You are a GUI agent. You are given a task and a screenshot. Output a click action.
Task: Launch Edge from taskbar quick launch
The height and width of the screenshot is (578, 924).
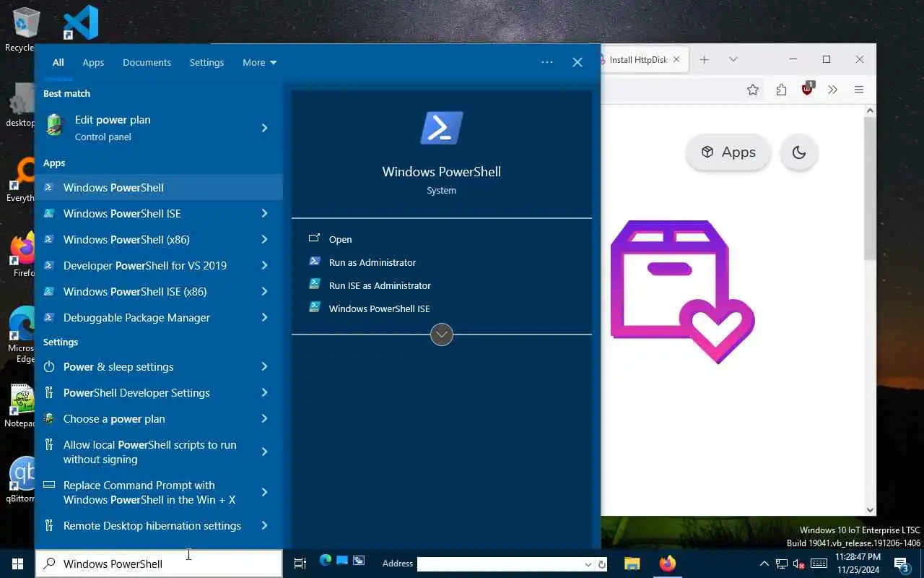click(326, 561)
